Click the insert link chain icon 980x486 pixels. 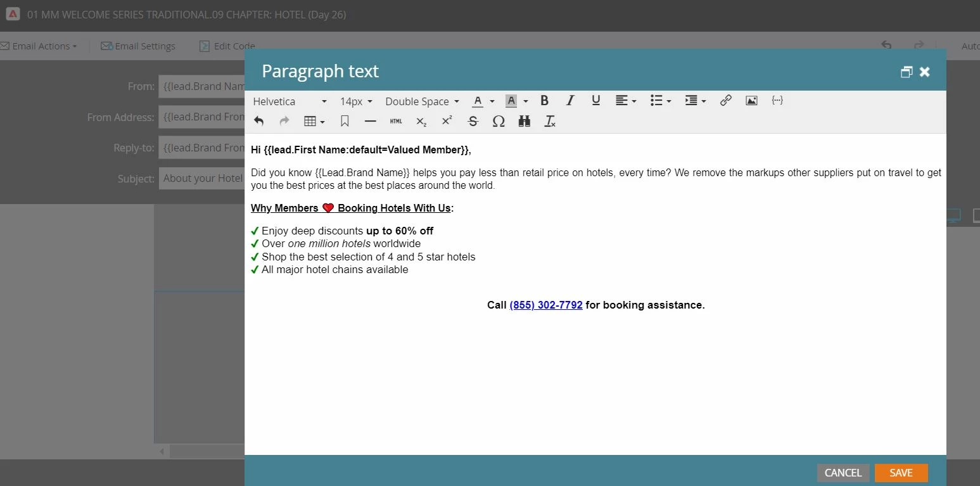tap(726, 100)
